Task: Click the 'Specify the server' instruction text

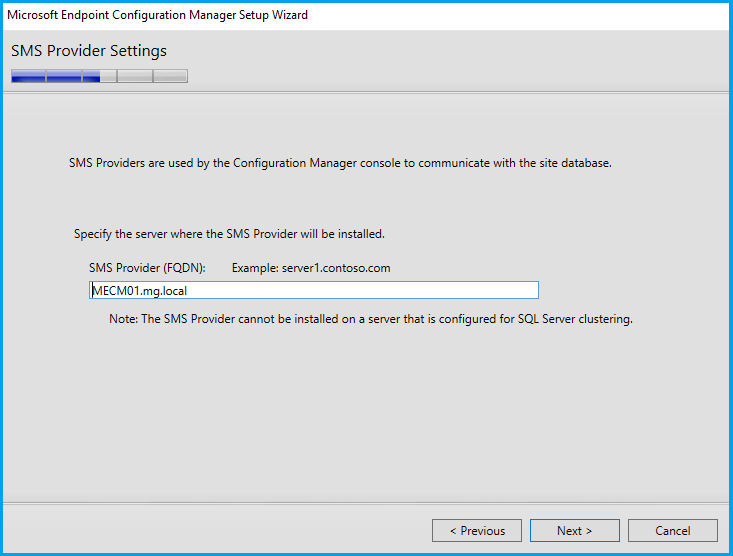Action: [229, 234]
